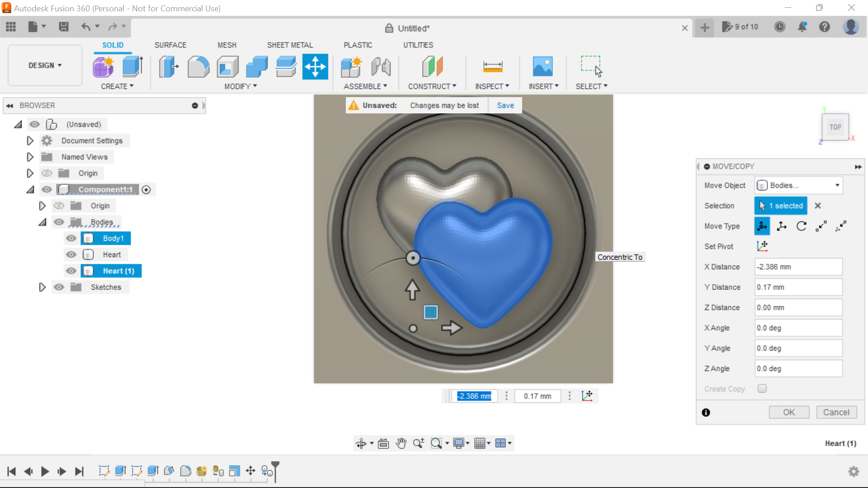Confirm the move with OK
This screenshot has width=868, height=488.
click(789, 412)
